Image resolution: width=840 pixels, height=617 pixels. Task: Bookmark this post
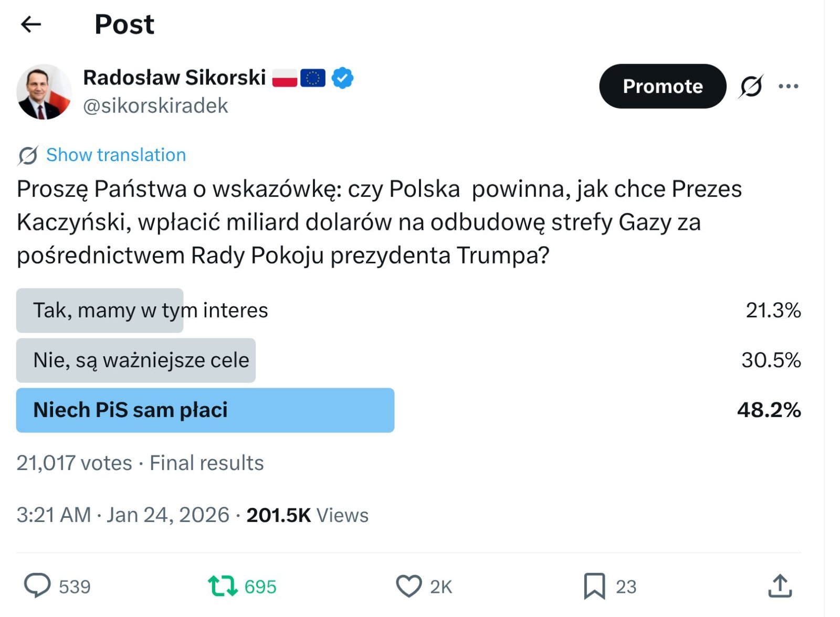594,586
